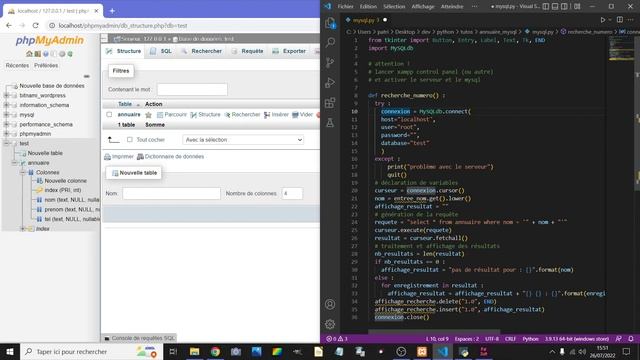
Task: Open the Avec la sélection dropdown
Action: point(243,140)
